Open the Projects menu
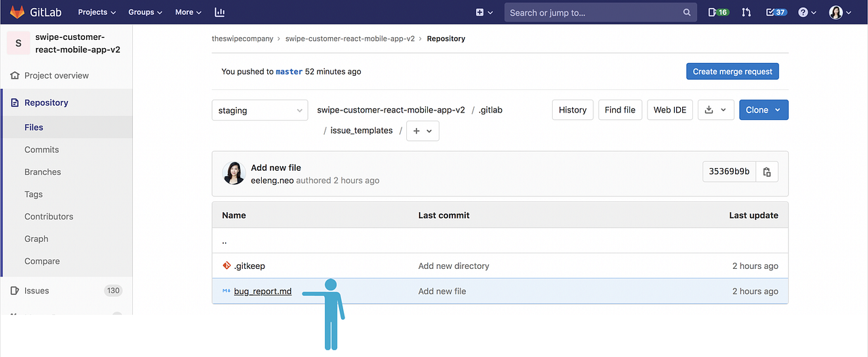 97,12
